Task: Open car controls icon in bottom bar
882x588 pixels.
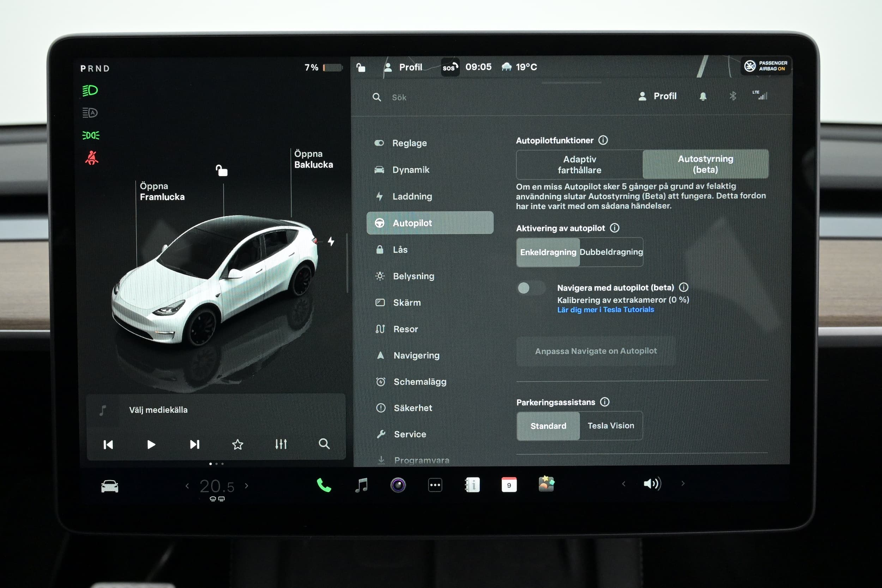Action: coord(109,486)
